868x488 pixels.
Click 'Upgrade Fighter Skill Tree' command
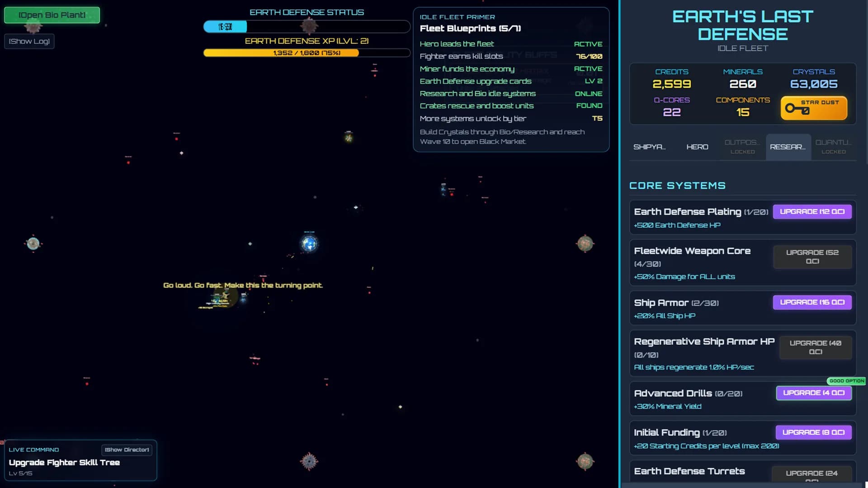[x=64, y=462]
